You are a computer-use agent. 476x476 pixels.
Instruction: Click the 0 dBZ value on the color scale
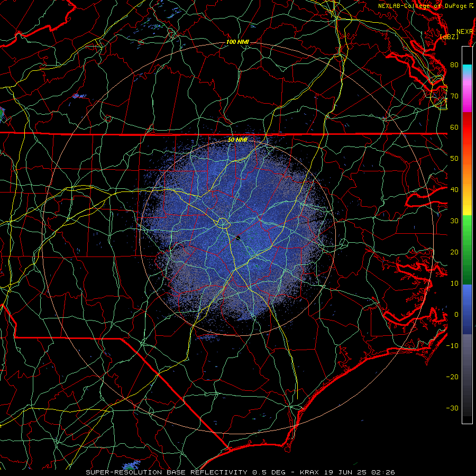click(456, 315)
